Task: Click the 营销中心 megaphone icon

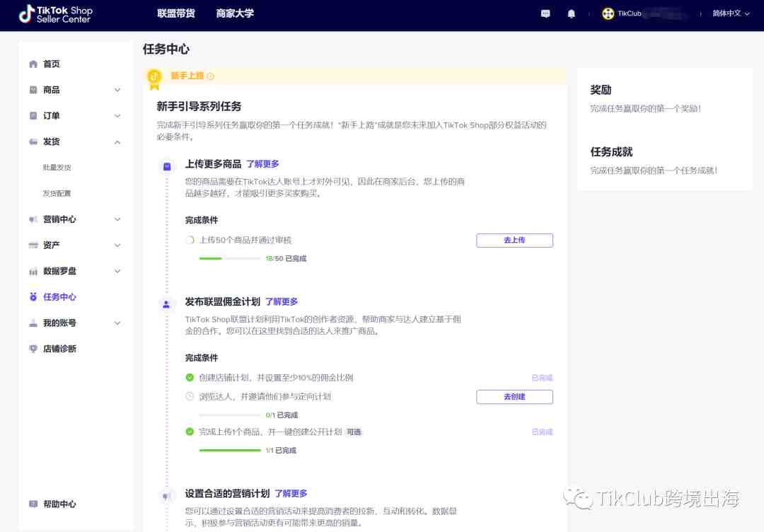Action: (x=33, y=219)
